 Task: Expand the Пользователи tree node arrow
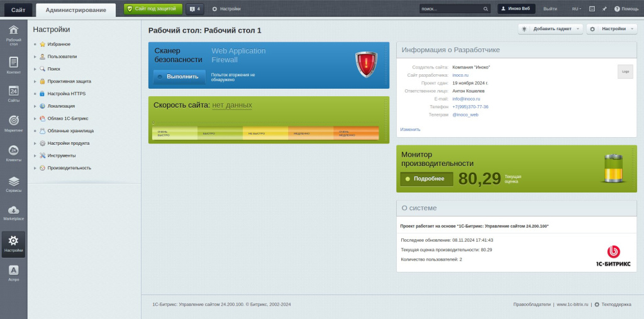pos(35,57)
